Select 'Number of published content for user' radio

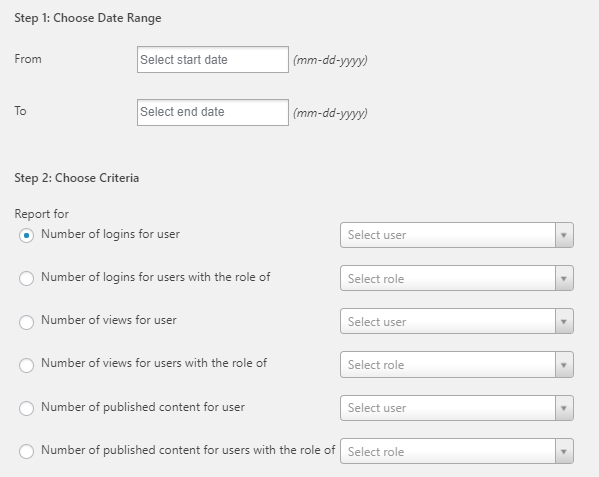26,408
